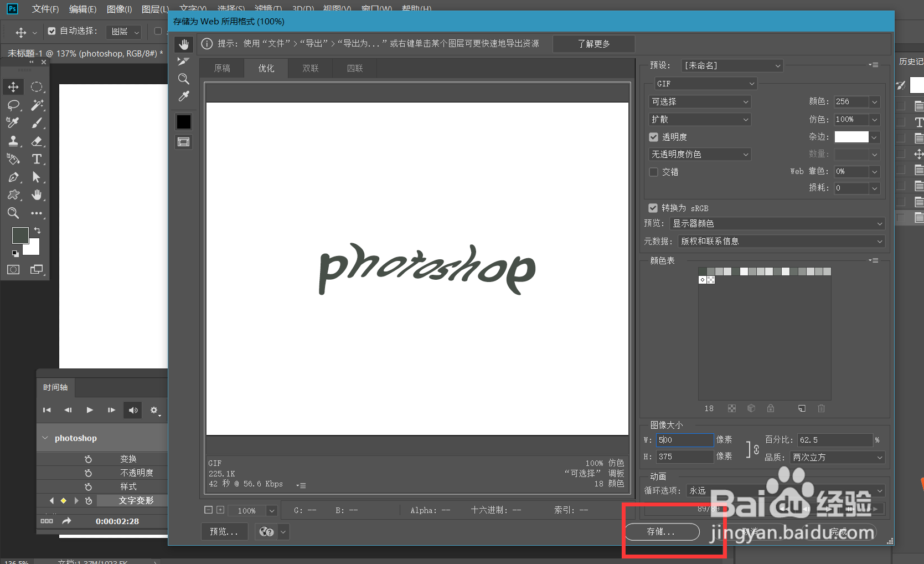Toggle Auto-Select checkbox in options bar
This screenshot has width=924, height=564.
pos(52,31)
